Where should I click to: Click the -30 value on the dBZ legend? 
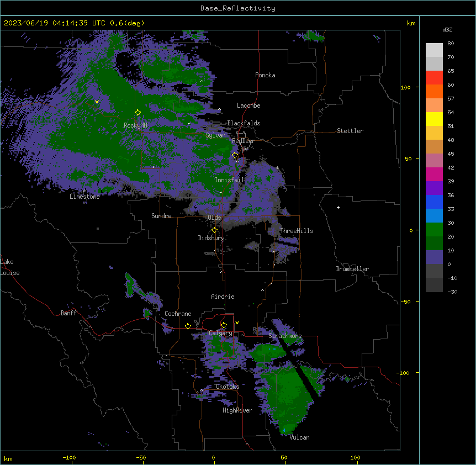coord(452,292)
